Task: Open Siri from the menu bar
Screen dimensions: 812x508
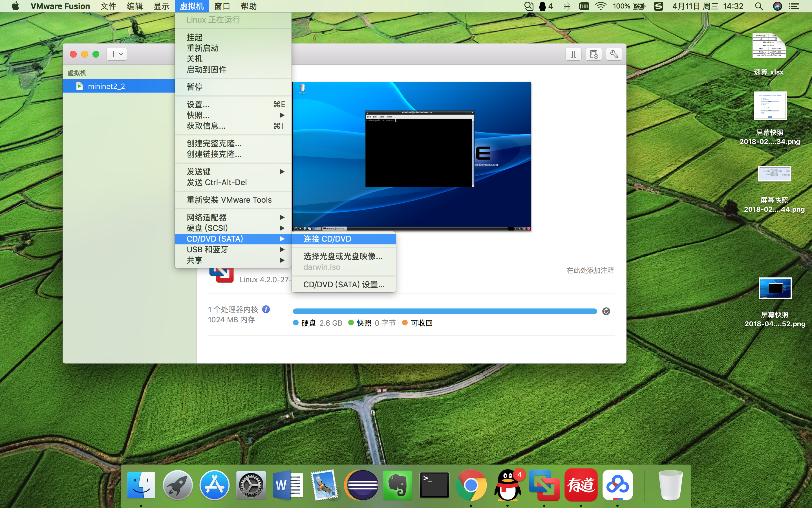Action: [777, 6]
